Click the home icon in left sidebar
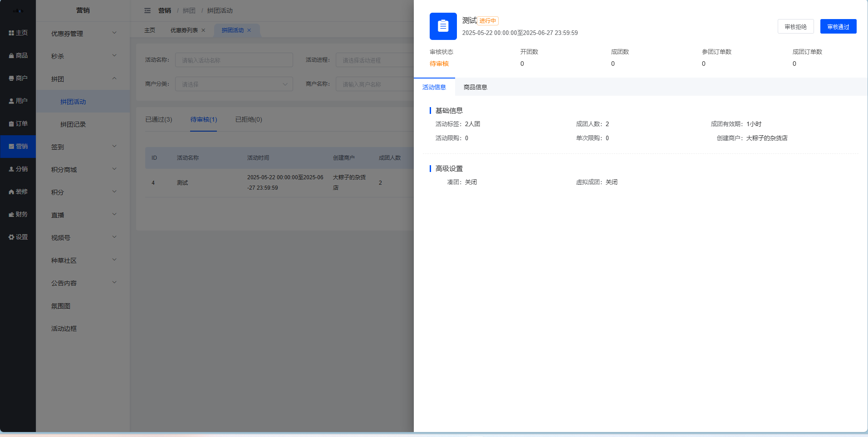This screenshot has height=437, width=868. (11, 33)
